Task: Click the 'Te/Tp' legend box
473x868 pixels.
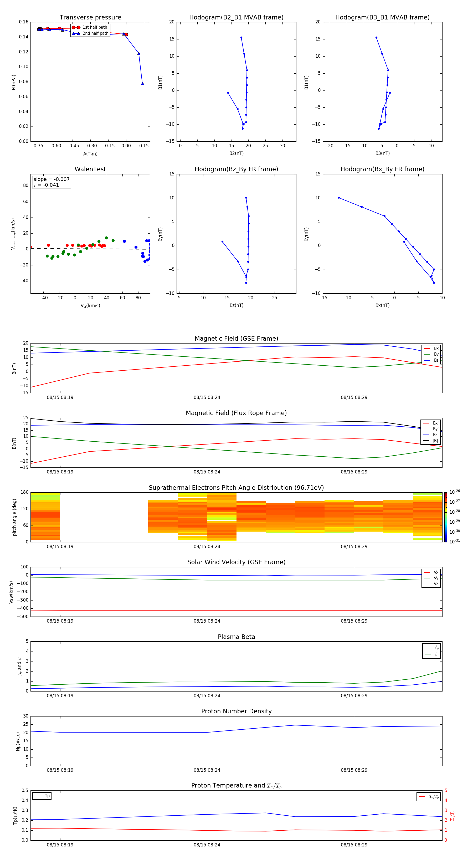Action: point(429,796)
